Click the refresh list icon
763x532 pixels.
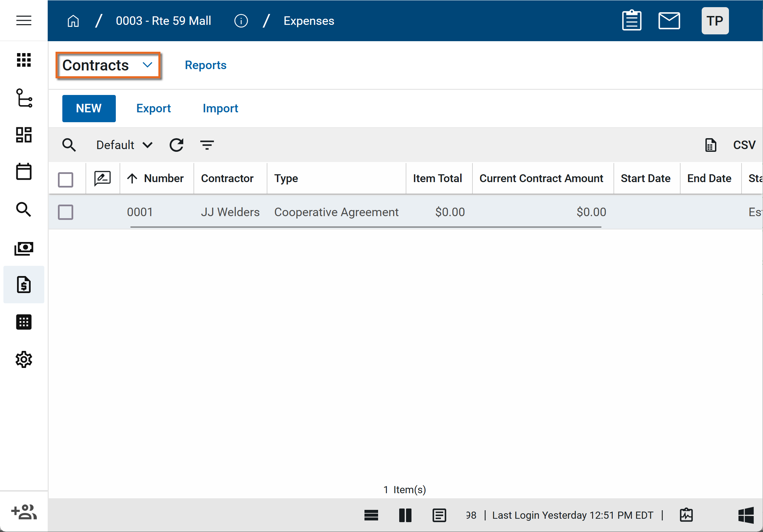click(x=176, y=145)
